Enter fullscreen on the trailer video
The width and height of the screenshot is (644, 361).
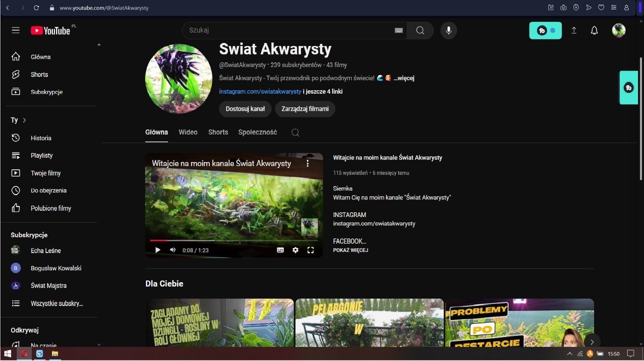coord(310,250)
